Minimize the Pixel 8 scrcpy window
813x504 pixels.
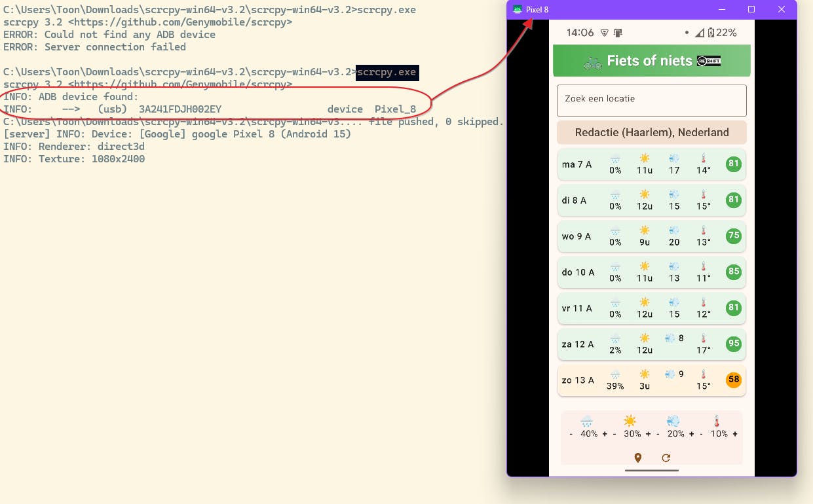722,9
